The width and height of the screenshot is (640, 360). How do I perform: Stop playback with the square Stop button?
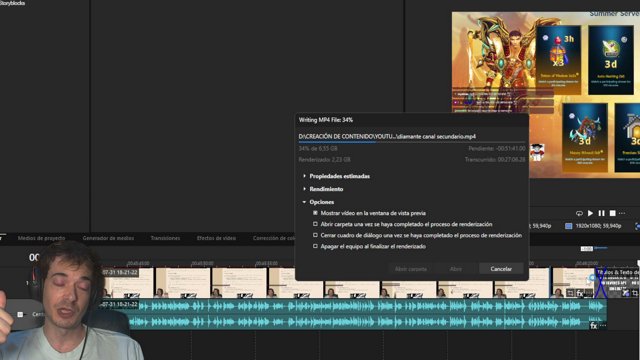tap(612, 213)
